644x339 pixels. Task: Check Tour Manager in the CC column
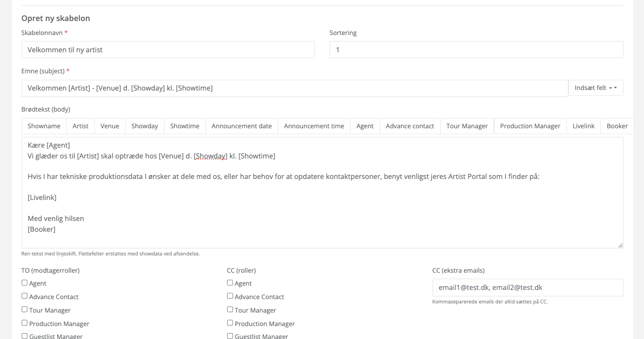[x=230, y=309]
